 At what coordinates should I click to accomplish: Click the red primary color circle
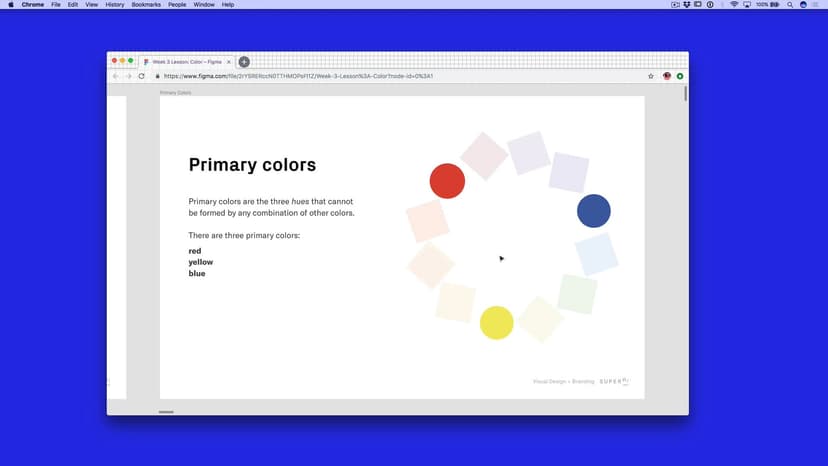coord(447,181)
